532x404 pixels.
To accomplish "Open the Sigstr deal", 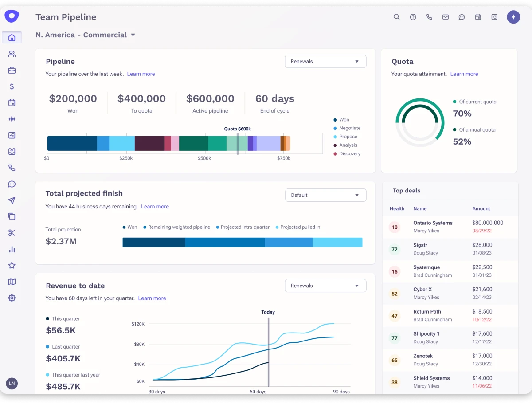I will pos(450,249).
